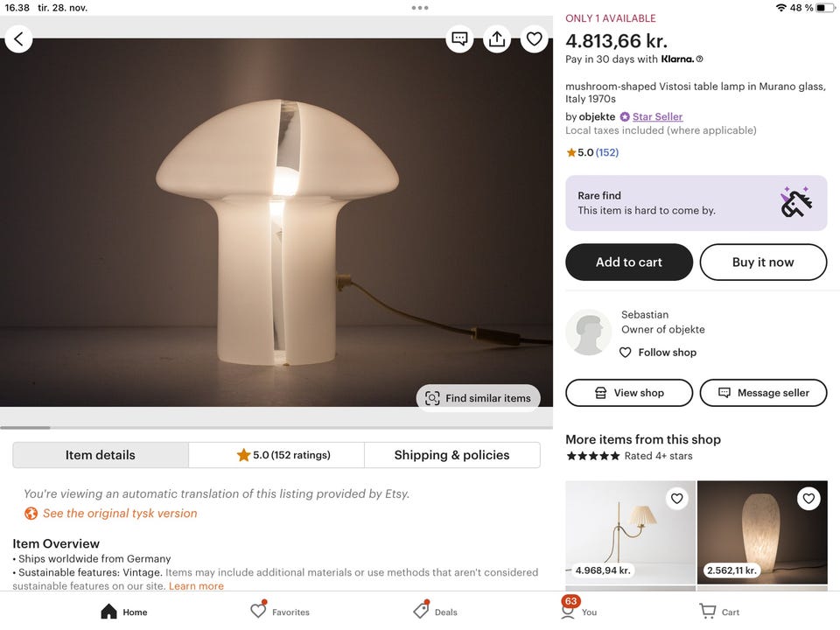See the original tysk version link

coord(120,514)
